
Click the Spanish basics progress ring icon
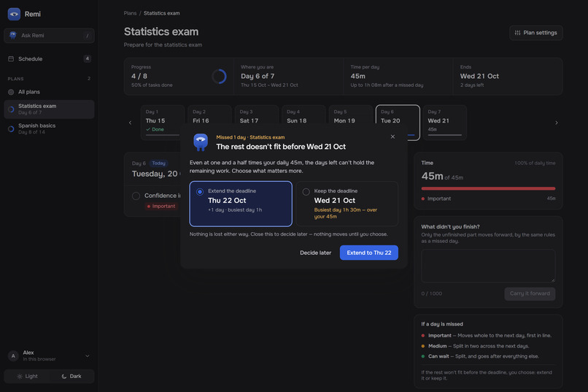[x=11, y=128]
